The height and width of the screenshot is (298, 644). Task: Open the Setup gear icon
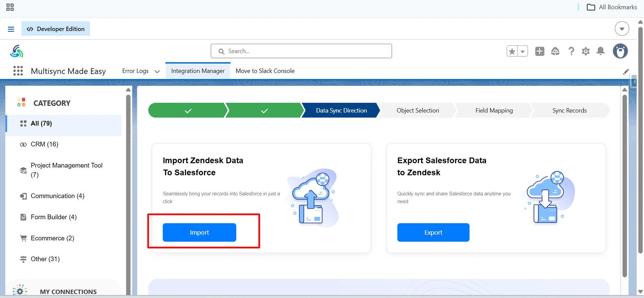(x=586, y=51)
